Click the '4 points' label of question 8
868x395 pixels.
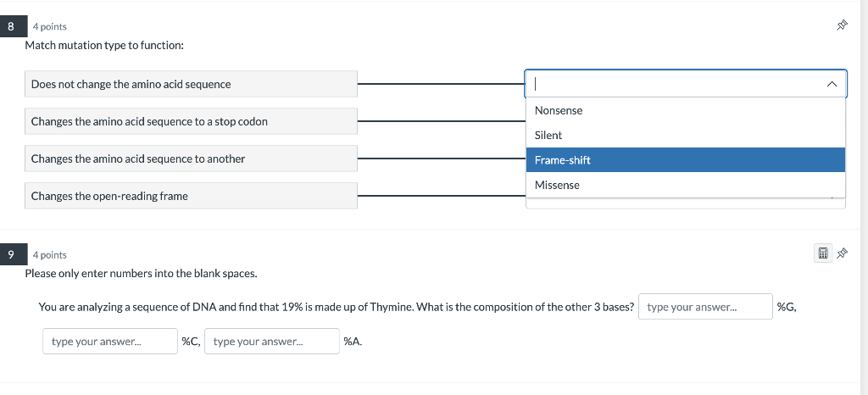click(x=49, y=26)
